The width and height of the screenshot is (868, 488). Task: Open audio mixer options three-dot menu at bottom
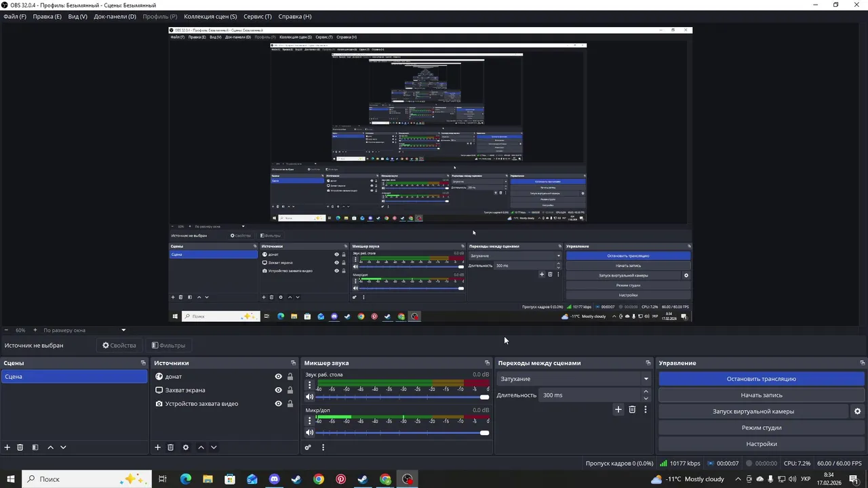point(323,447)
